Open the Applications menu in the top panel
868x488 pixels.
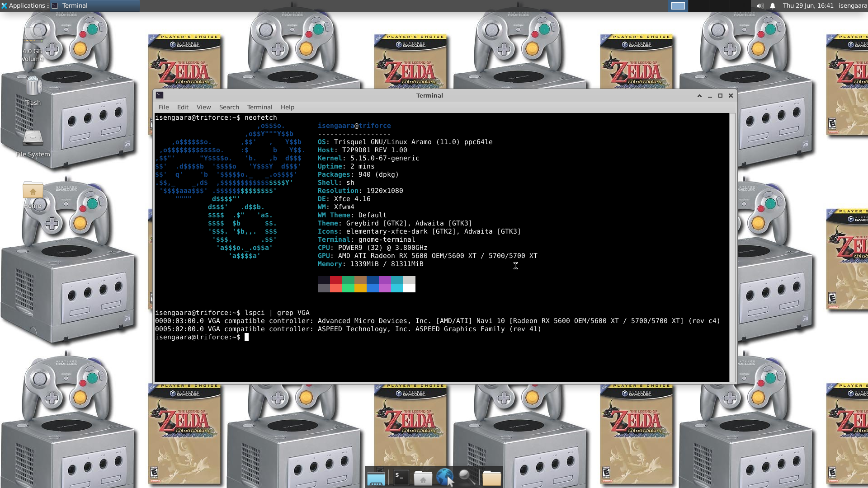[x=24, y=5]
